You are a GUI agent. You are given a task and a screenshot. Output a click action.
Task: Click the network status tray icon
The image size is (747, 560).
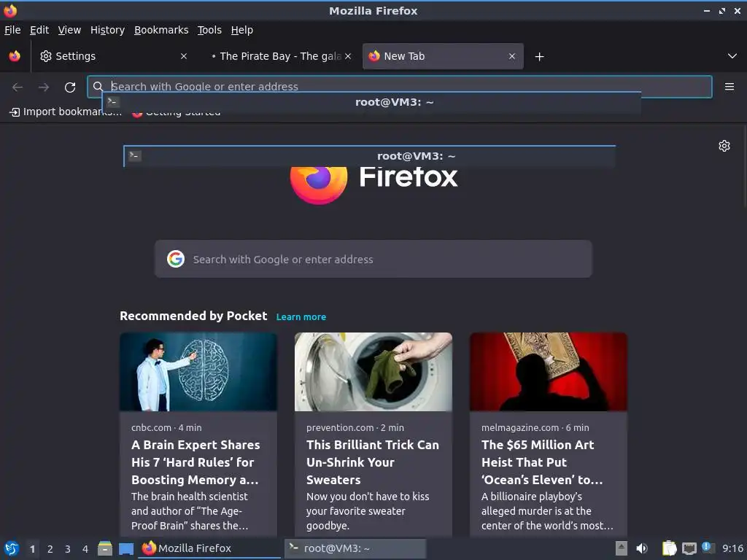point(689,548)
